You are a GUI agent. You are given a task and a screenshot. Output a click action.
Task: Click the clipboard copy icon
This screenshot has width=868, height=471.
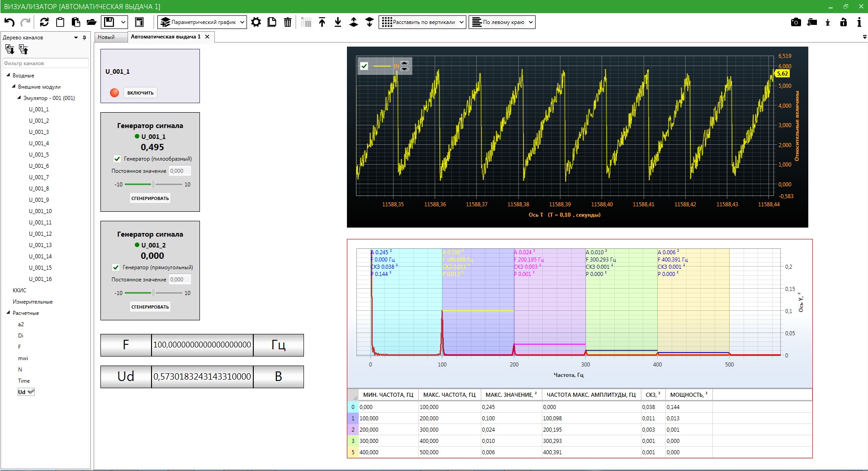click(x=60, y=22)
